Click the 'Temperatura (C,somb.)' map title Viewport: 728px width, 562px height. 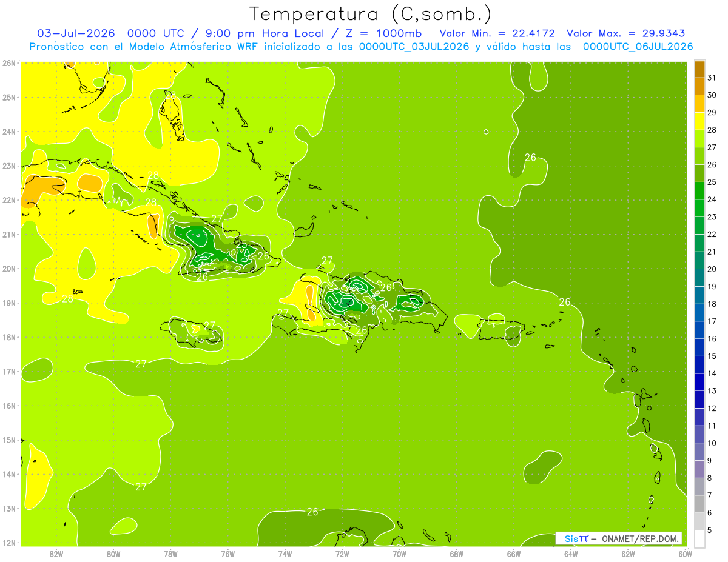(370, 14)
